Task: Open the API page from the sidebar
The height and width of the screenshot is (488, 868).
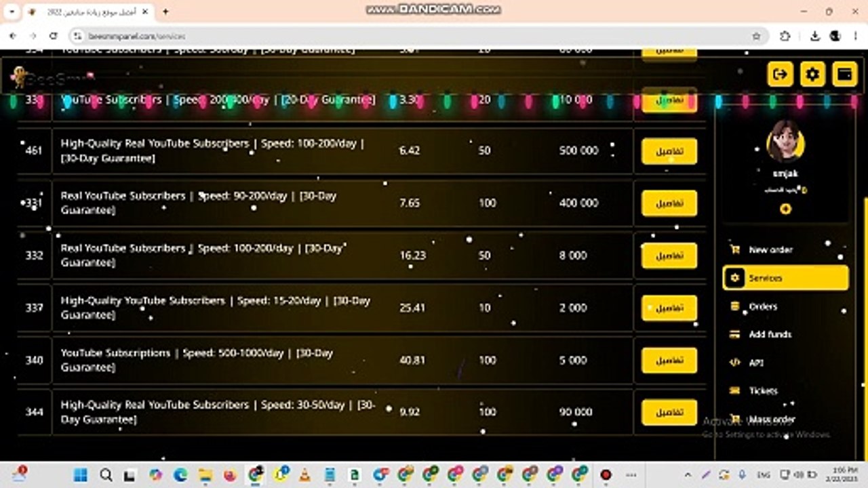Action: pos(785,363)
